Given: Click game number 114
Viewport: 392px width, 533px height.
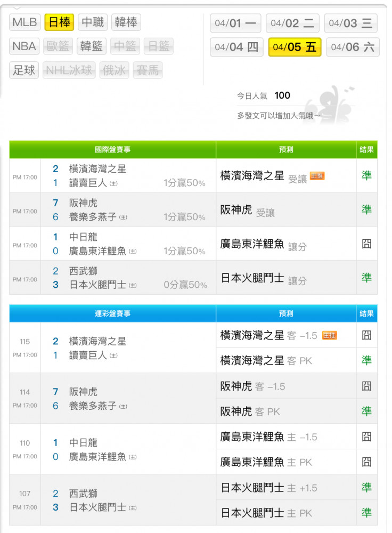Looking at the screenshot, I should pyautogui.click(x=25, y=392).
